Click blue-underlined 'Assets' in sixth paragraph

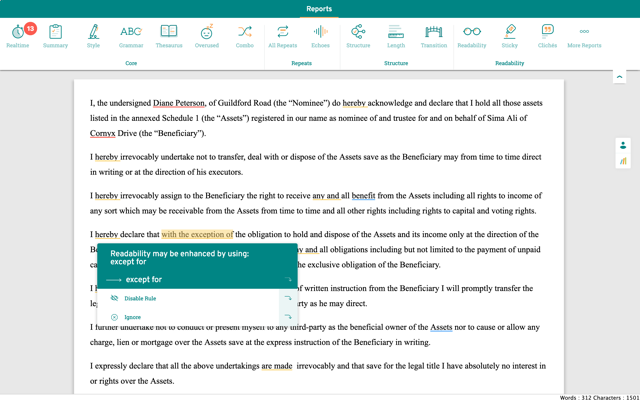pyautogui.click(x=441, y=327)
